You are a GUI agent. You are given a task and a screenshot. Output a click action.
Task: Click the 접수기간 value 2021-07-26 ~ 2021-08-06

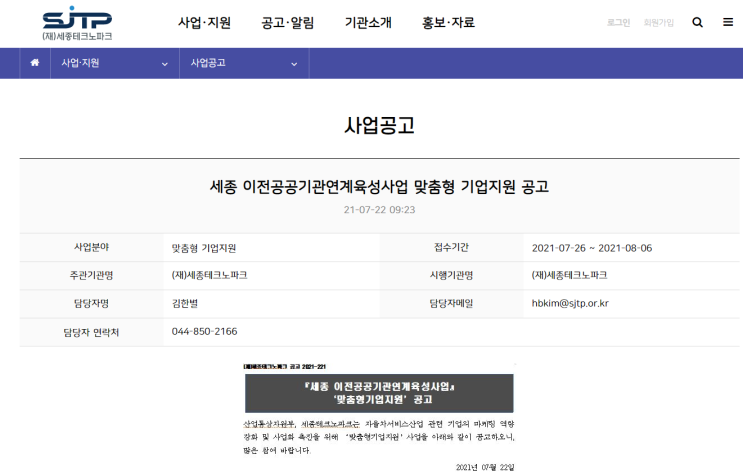tap(592, 248)
